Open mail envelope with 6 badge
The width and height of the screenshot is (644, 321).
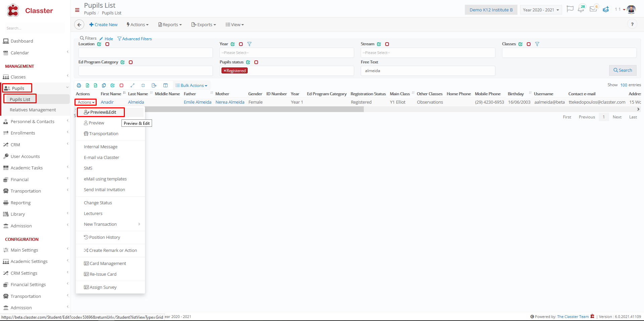tap(594, 9)
